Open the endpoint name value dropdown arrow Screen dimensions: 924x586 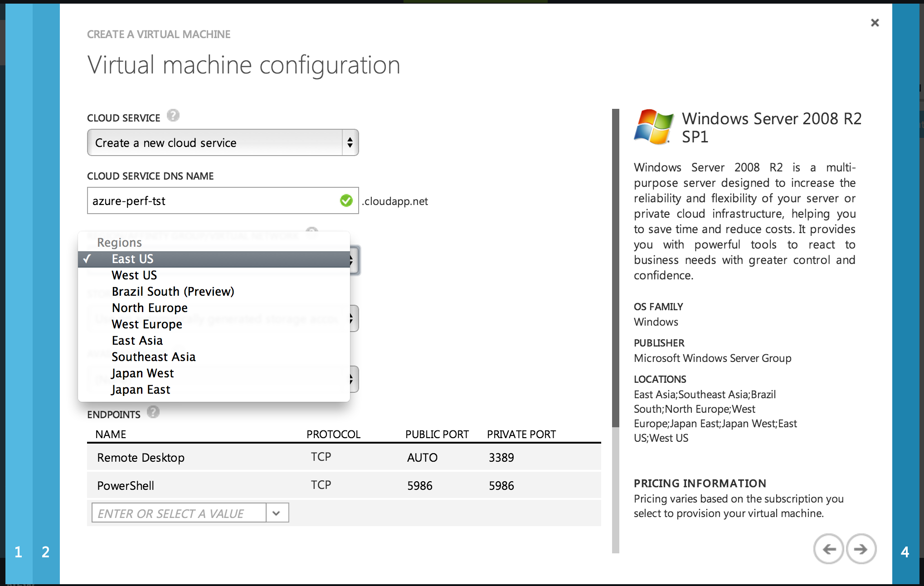point(277,513)
